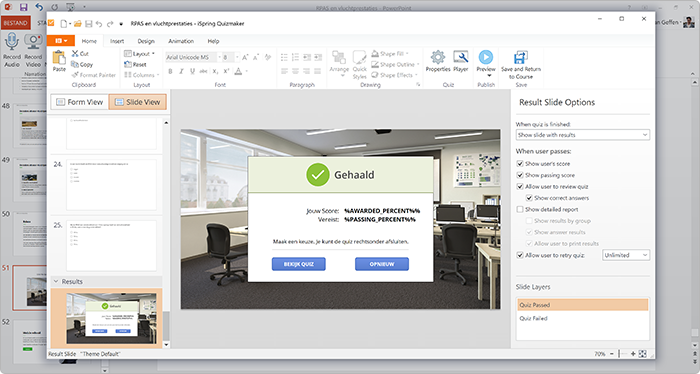Open the Player settings icon
Viewport: 700px width, 374px height.
(461, 57)
